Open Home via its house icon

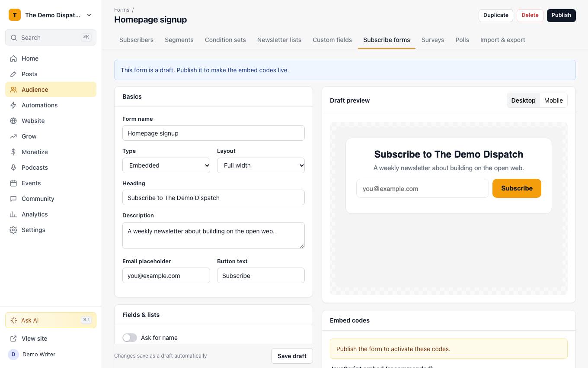click(13, 58)
